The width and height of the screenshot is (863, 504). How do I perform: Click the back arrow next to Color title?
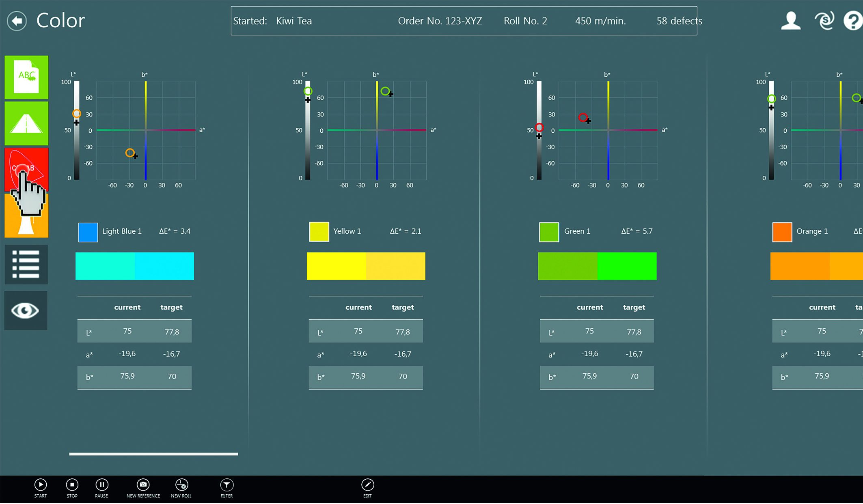click(16, 21)
